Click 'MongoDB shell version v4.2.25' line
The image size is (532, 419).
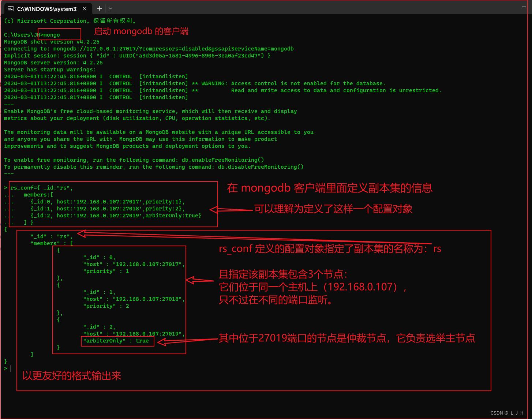click(x=52, y=42)
